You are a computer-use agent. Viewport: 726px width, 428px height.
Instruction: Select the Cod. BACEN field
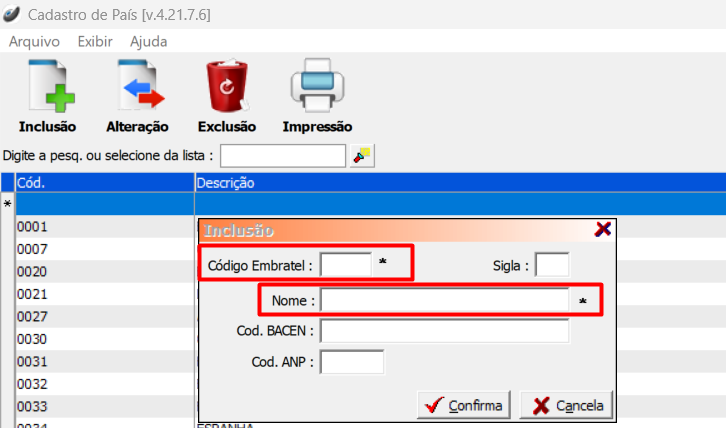pos(444,331)
